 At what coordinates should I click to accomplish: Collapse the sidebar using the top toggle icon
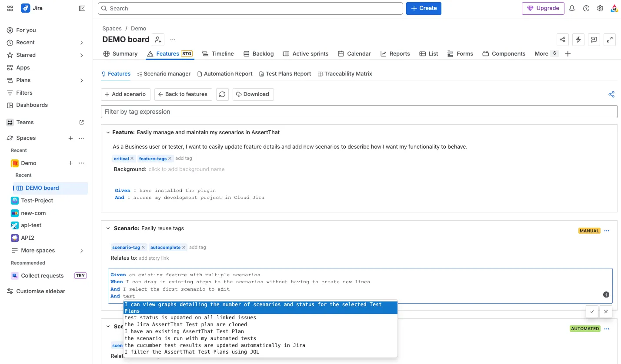click(82, 8)
